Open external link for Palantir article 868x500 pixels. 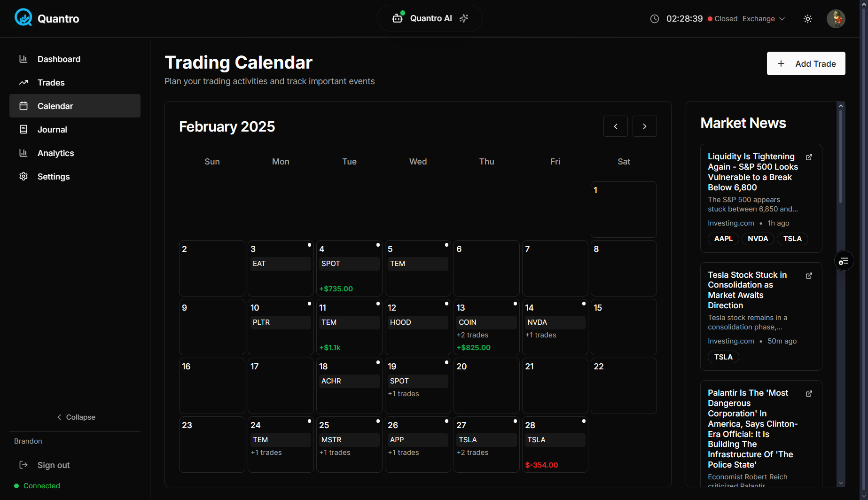click(809, 393)
